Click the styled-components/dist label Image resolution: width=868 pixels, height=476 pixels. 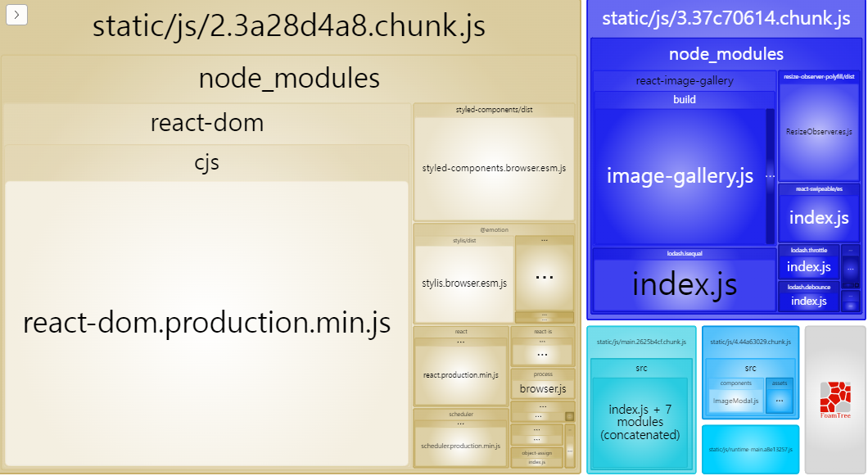click(494, 110)
